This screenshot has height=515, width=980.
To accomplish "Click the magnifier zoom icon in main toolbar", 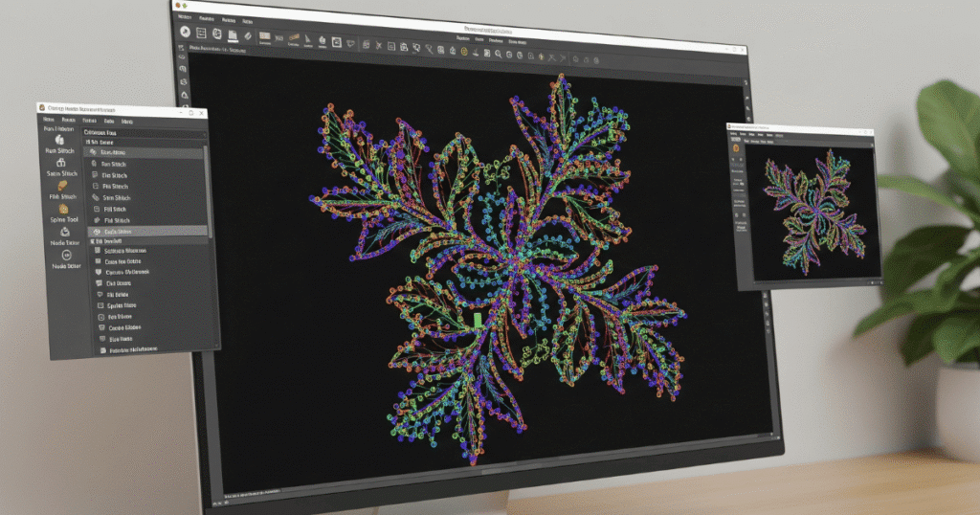I will [498, 54].
